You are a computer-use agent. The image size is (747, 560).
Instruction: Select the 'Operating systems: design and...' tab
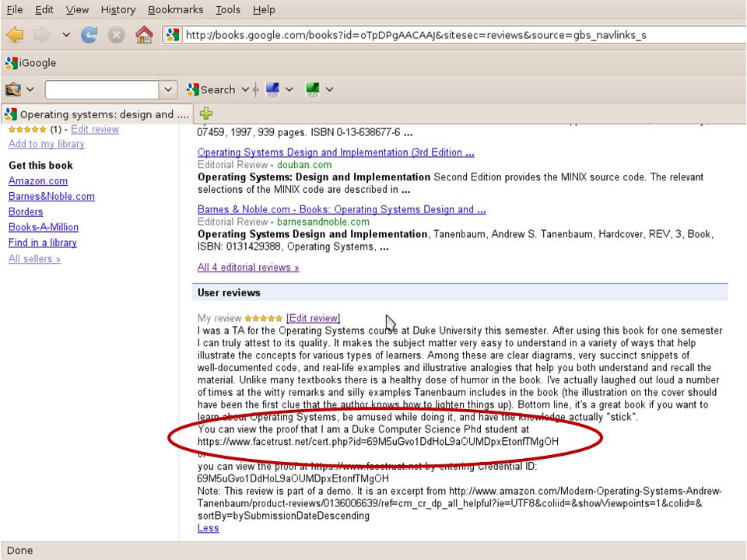(97, 114)
